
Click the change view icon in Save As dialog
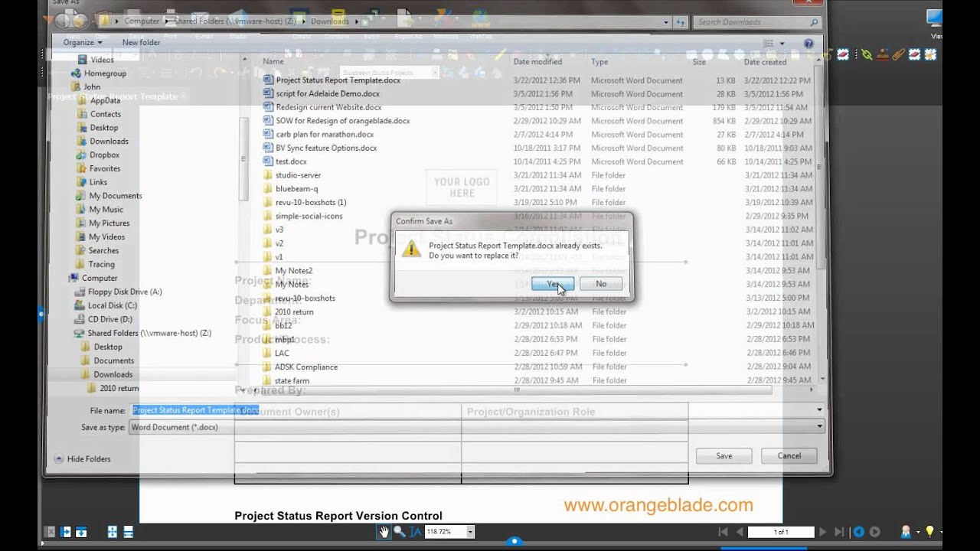coord(769,44)
